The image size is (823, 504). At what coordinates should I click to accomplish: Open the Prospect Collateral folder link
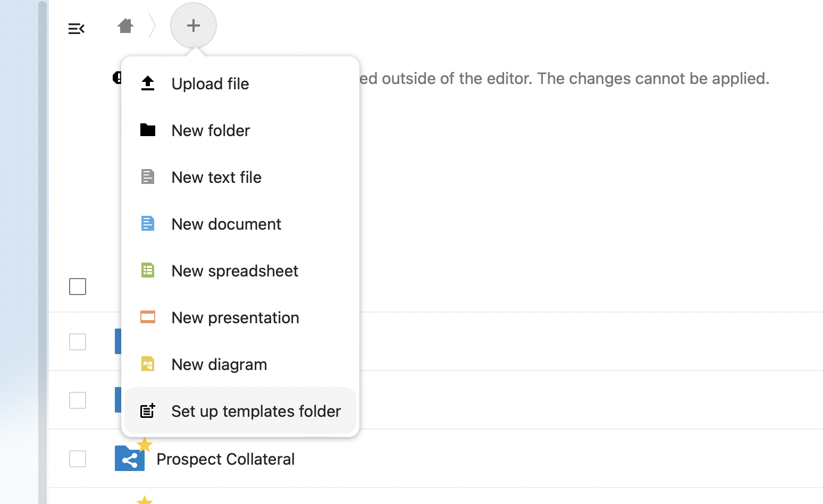click(225, 459)
